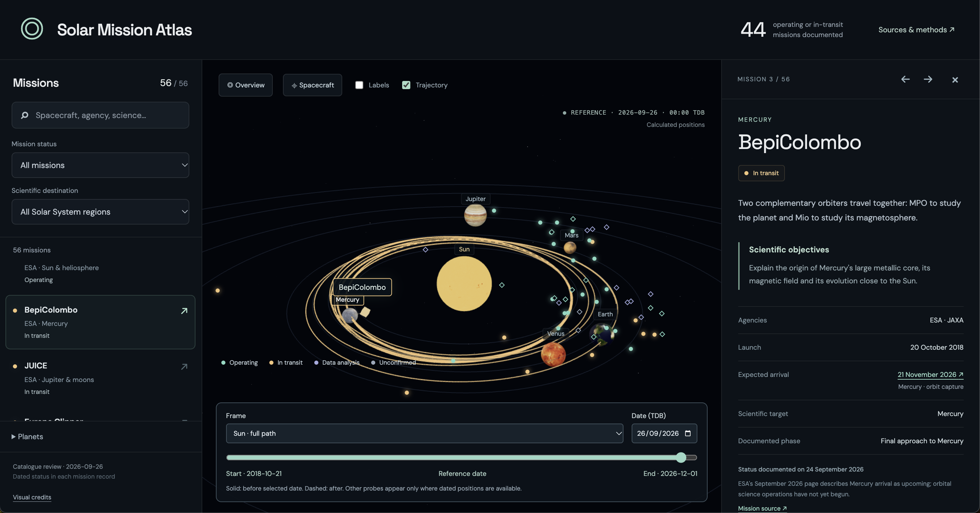
Task: Click the Sun in the orbit view
Action: pos(464,283)
